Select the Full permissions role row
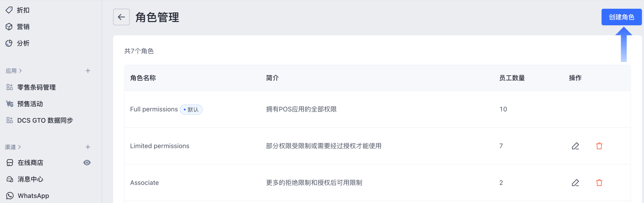 pos(377,109)
